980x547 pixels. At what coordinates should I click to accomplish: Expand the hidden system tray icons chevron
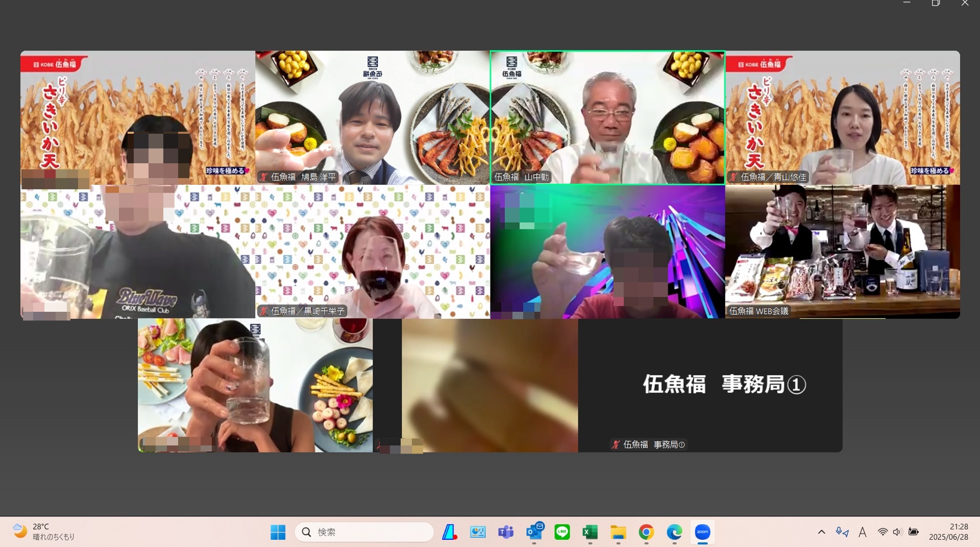tap(821, 532)
